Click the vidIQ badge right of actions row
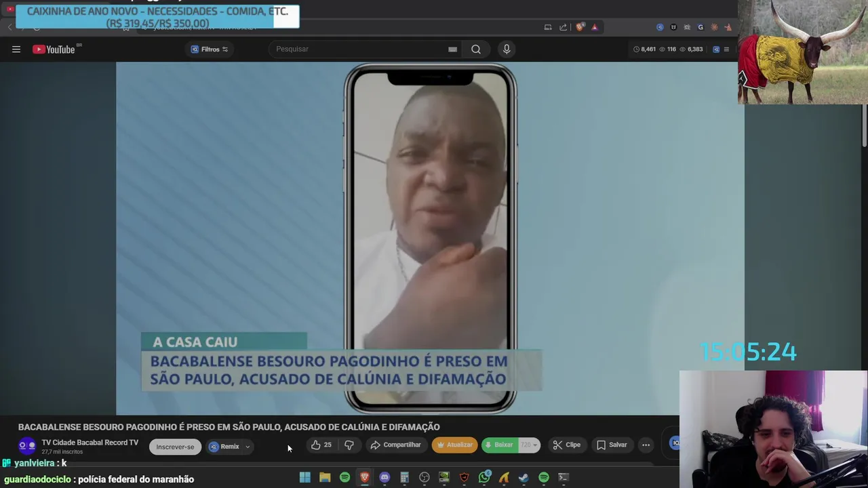This screenshot has width=868, height=488. (675, 443)
